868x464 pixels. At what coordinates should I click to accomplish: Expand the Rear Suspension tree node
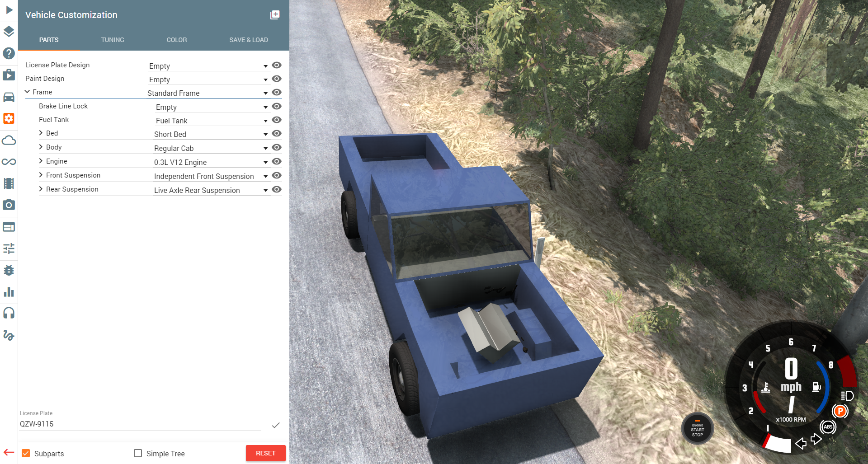(41, 189)
